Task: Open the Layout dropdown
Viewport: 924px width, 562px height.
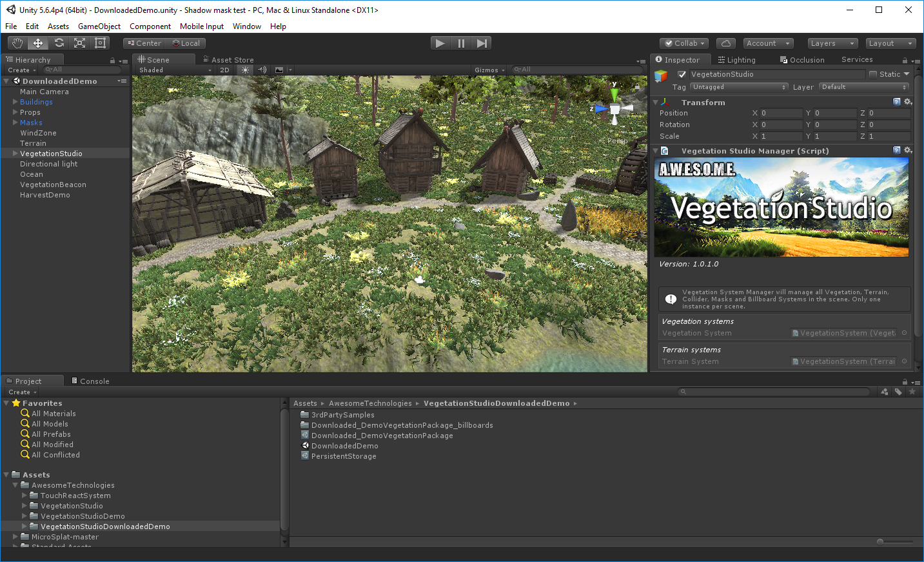Action: tap(890, 43)
